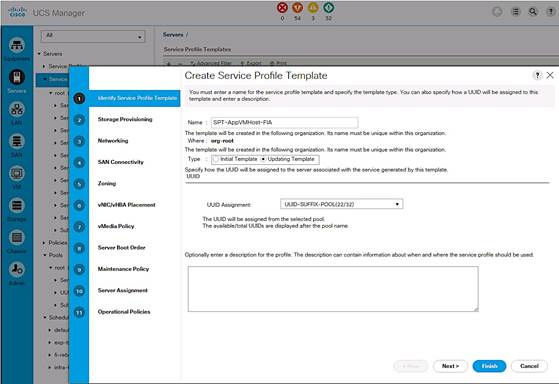Click Servers breadcrumb link
Image resolution: width=559 pixels, height=384 pixels.
tap(173, 35)
